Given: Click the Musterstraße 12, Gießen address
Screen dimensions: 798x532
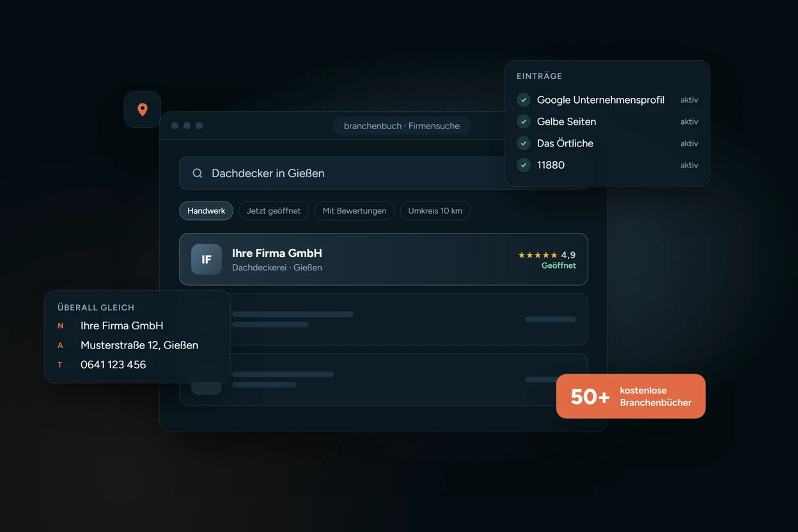Looking at the screenshot, I should (x=139, y=345).
